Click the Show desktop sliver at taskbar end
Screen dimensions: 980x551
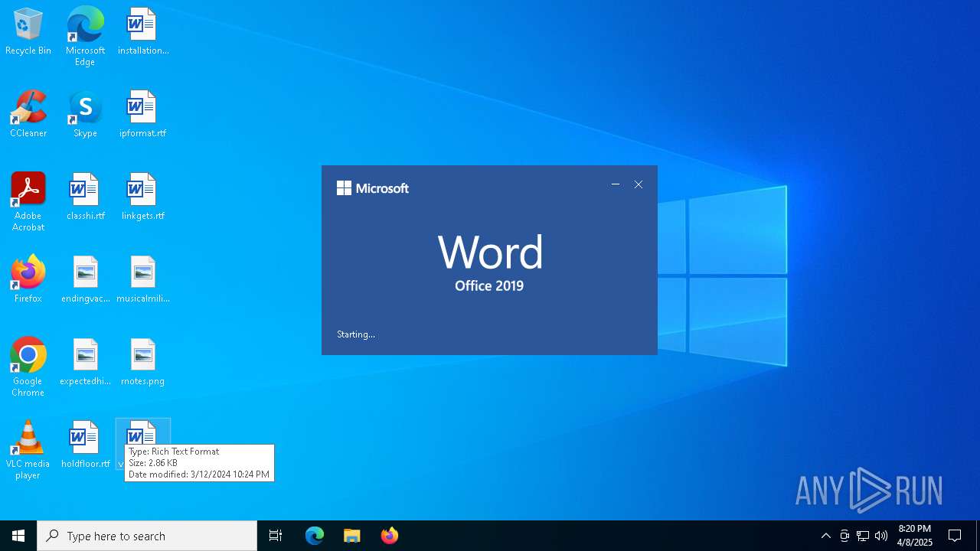(x=978, y=536)
